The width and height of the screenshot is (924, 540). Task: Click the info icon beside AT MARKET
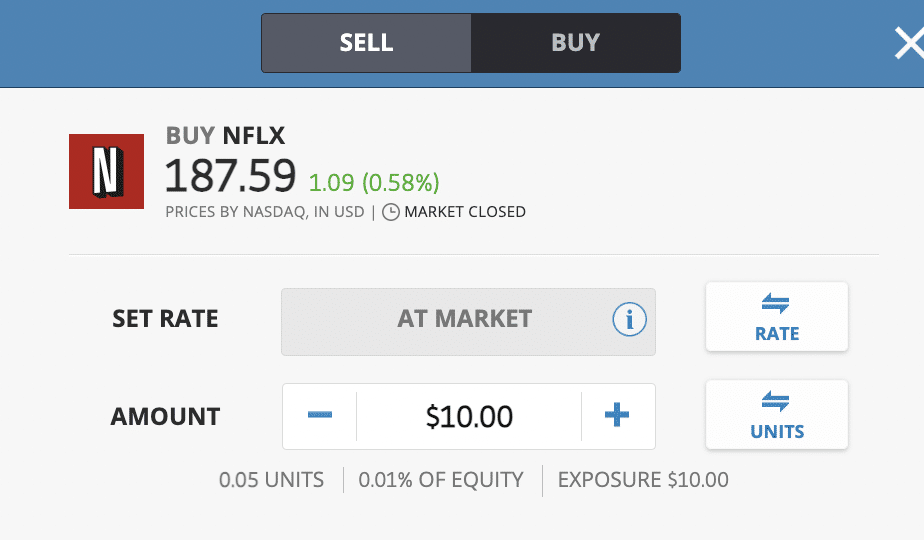(629, 320)
